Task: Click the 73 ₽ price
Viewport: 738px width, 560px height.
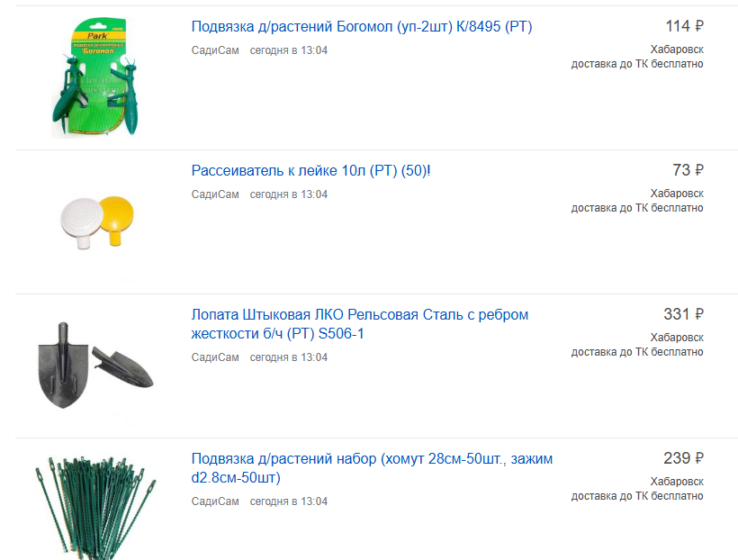Action: [x=688, y=170]
